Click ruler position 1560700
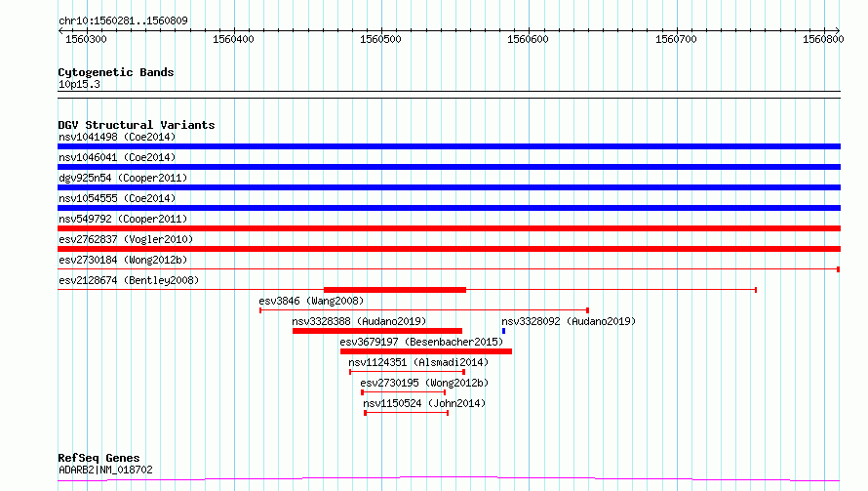 (676, 39)
